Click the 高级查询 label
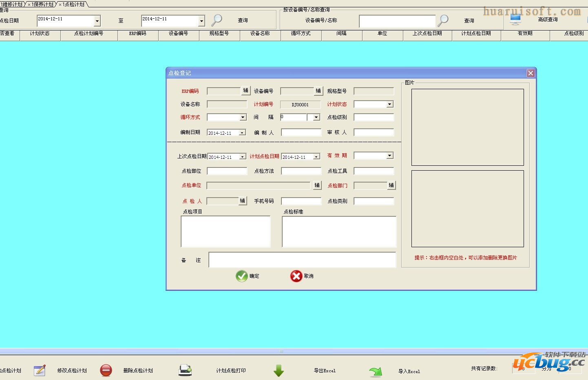This screenshot has height=380, width=588. (548, 20)
